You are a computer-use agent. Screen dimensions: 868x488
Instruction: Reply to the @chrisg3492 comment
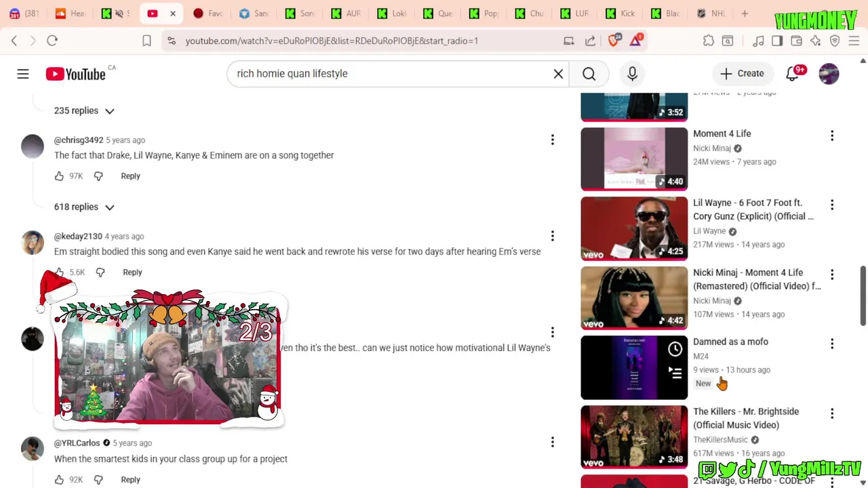130,176
